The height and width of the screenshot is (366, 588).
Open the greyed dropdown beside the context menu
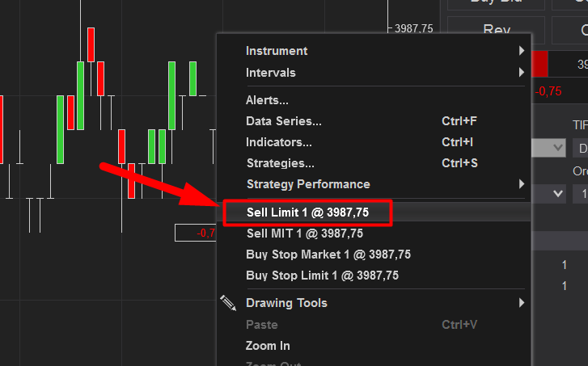click(550, 148)
